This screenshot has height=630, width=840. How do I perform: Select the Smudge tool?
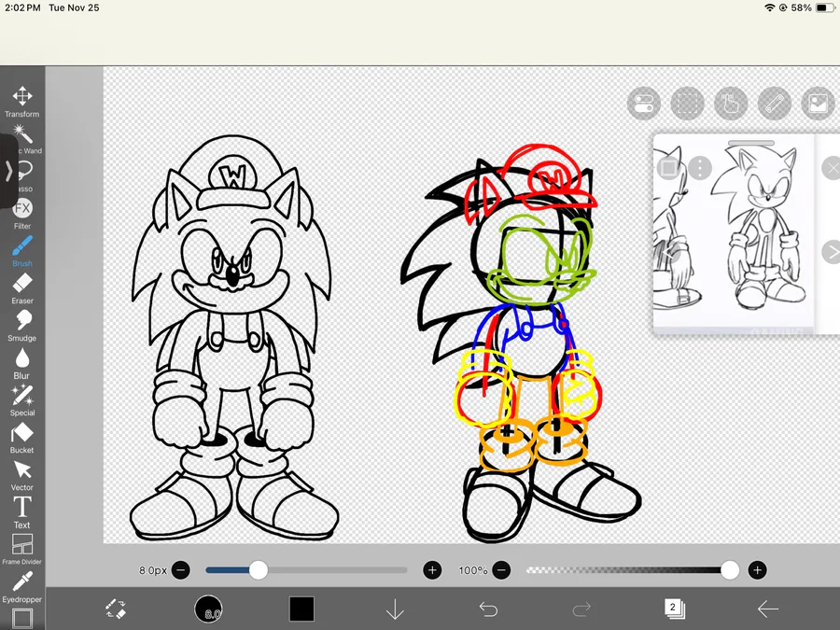click(22, 326)
